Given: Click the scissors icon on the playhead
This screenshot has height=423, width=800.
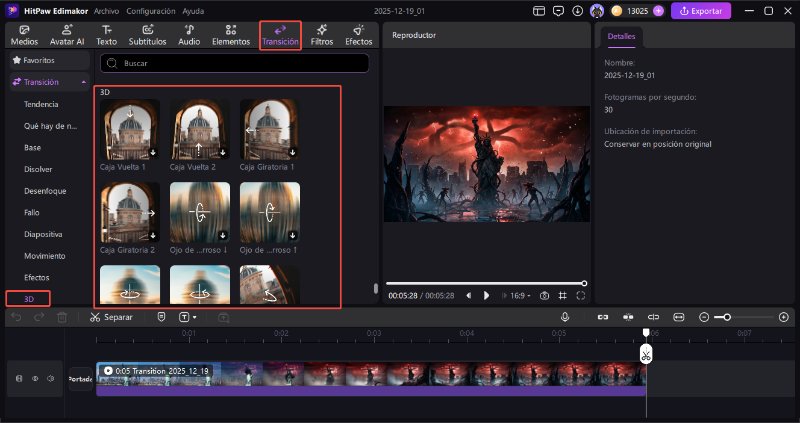Looking at the screenshot, I should (x=646, y=355).
